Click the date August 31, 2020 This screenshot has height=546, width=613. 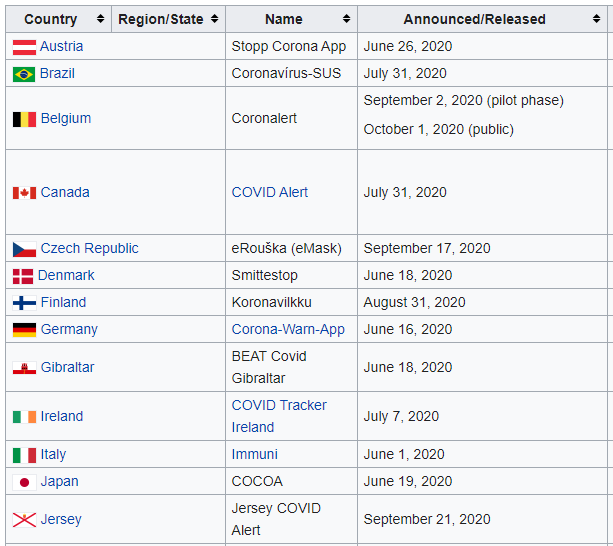click(x=414, y=302)
